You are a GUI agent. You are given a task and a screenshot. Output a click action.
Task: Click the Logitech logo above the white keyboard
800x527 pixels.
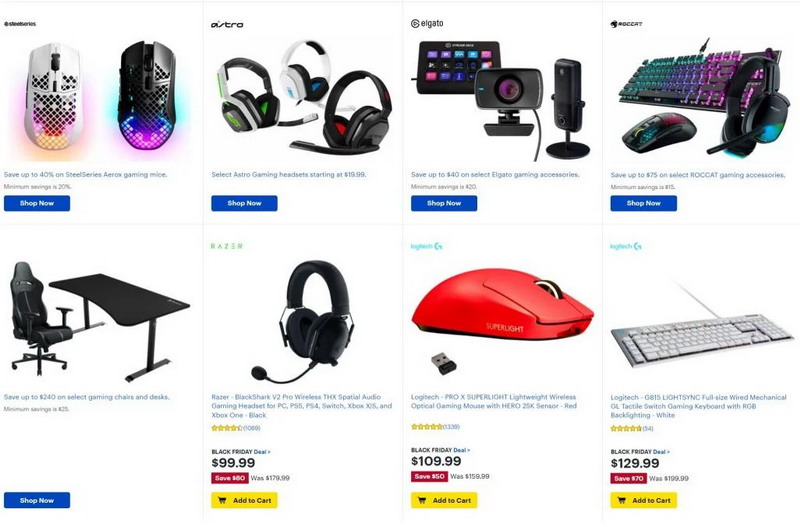click(x=626, y=246)
